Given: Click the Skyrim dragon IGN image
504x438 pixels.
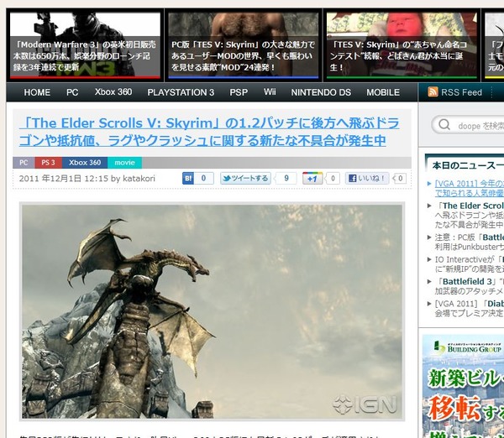Looking at the screenshot, I should pos(212,311).
